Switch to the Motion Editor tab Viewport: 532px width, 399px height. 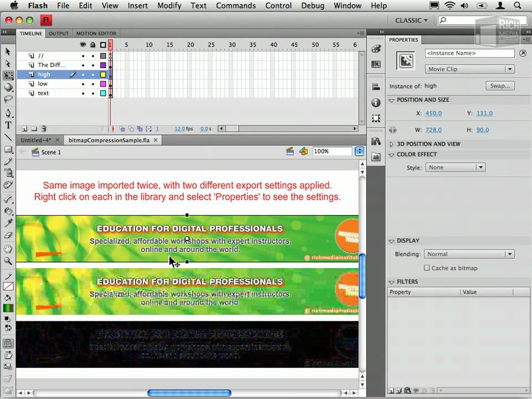coord(96,34)
